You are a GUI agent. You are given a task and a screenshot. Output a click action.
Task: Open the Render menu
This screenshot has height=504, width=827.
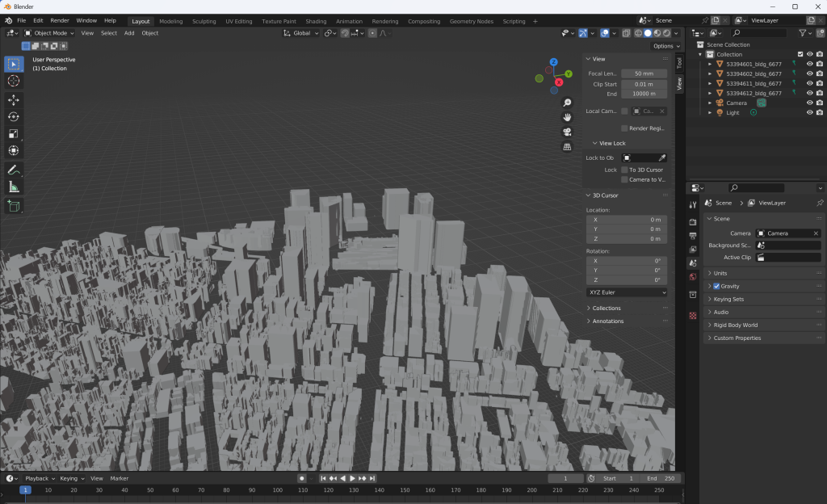60,20
